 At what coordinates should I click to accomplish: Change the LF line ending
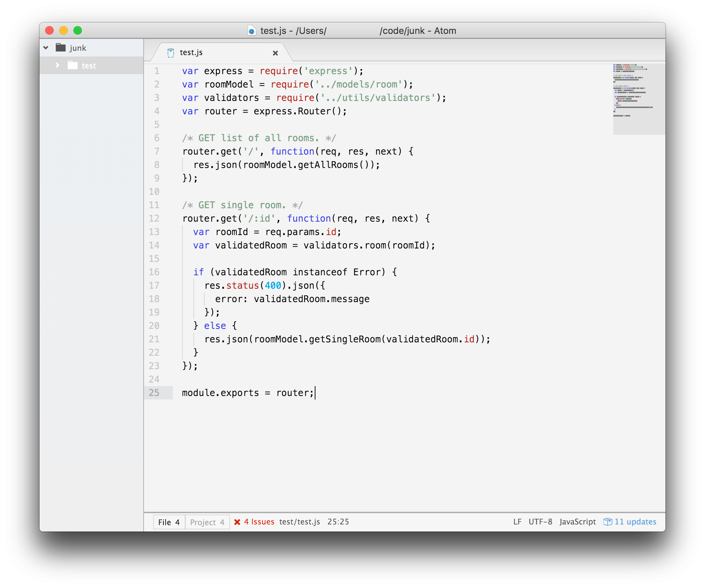pyautogui.click(x=517, y=522)
